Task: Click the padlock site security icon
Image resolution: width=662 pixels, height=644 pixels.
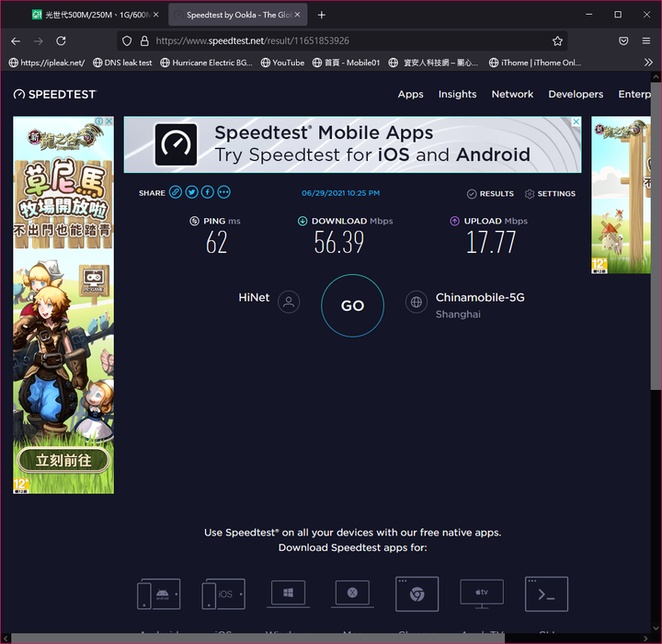Action: point(144,41)
